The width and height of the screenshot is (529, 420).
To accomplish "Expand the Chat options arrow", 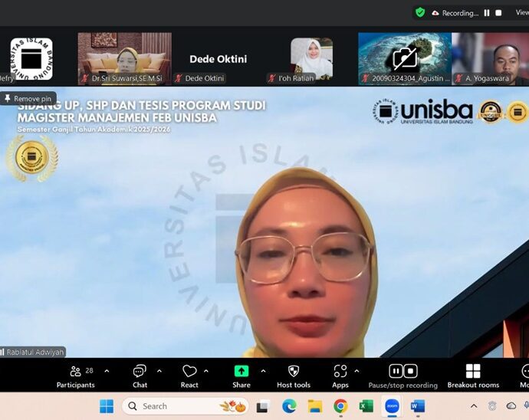I will click(x=159, y=371).
